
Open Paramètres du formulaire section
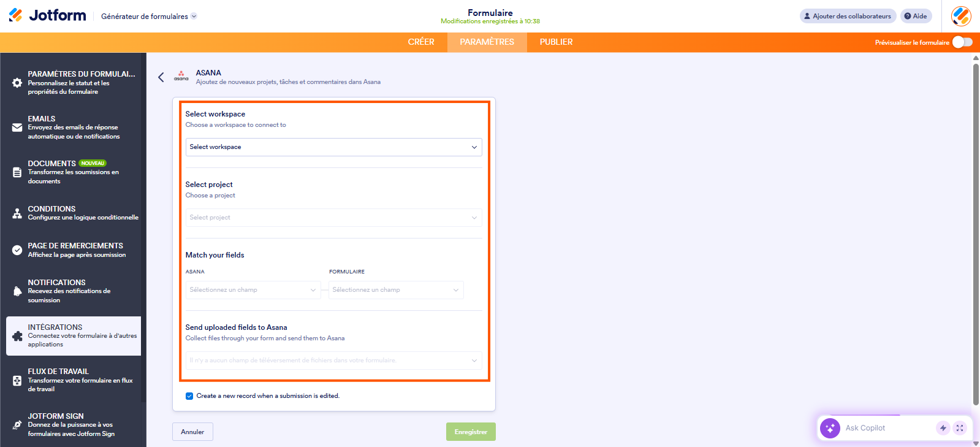(74, 83)
